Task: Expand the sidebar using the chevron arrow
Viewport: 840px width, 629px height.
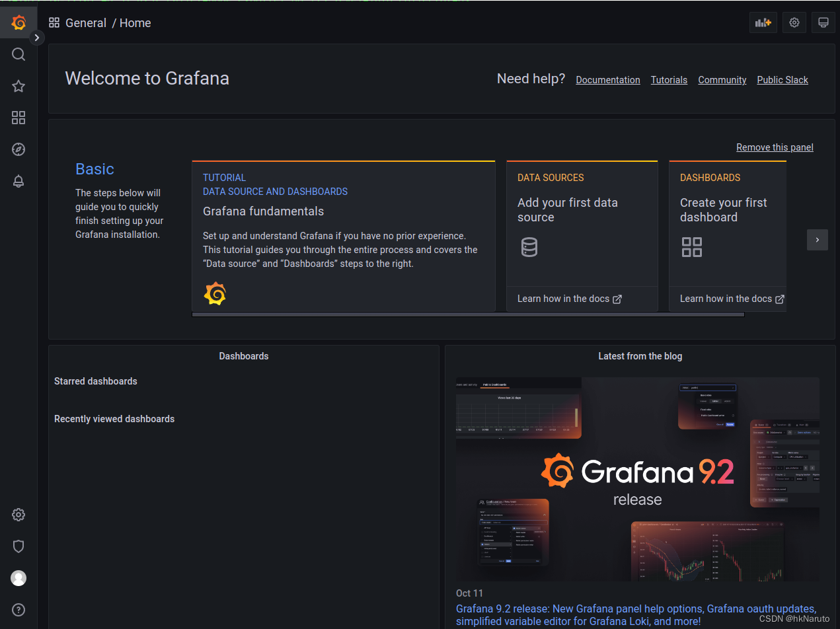Action: click(37, 38)
